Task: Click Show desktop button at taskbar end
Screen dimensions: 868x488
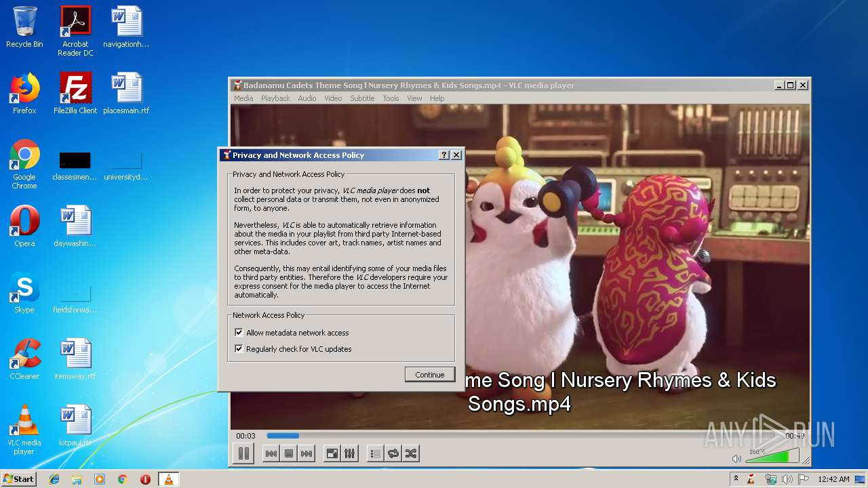Action: coord(861,479)
